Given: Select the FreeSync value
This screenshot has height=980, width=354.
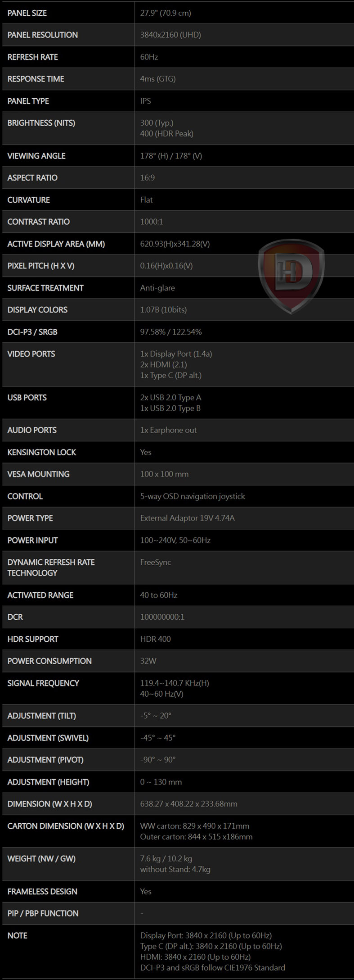Looking at the screenshot, I should point(155,562).
